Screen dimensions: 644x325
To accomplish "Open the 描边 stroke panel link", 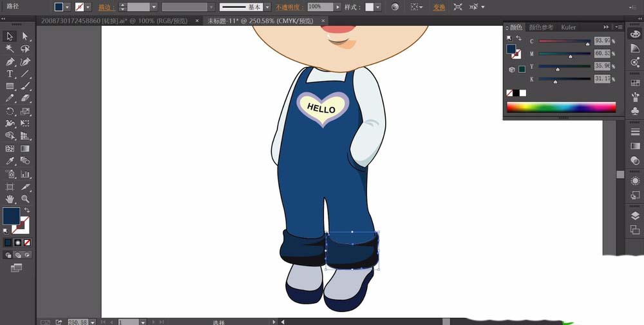I will 107,7.
